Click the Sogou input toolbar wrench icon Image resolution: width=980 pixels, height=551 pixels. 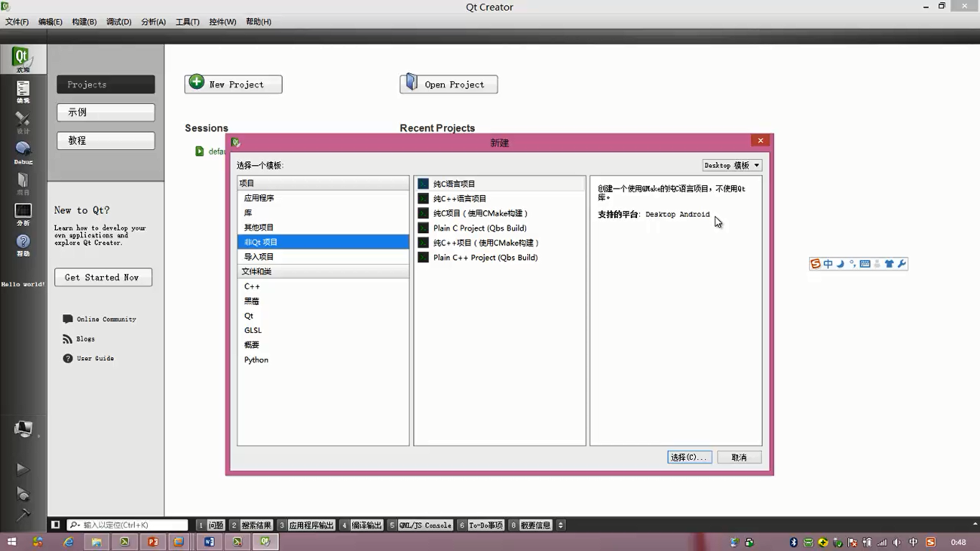pyautogui.click(x=902, y=264)
